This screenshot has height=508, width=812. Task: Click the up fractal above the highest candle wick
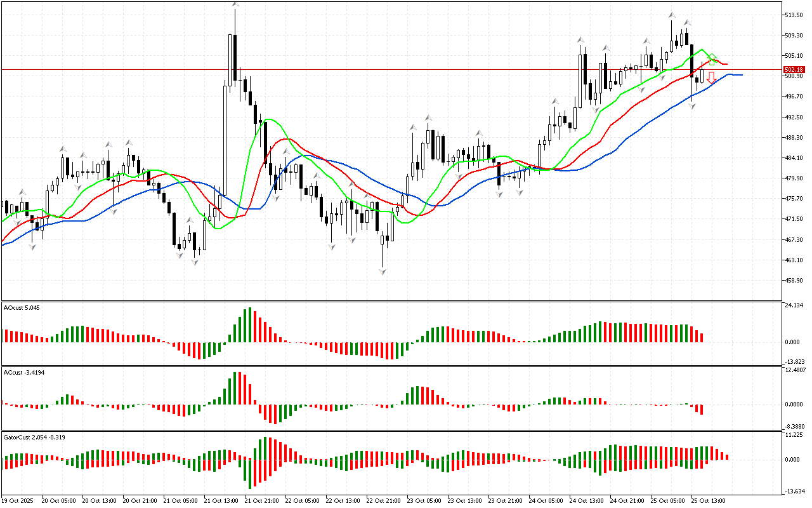point(235,4)
